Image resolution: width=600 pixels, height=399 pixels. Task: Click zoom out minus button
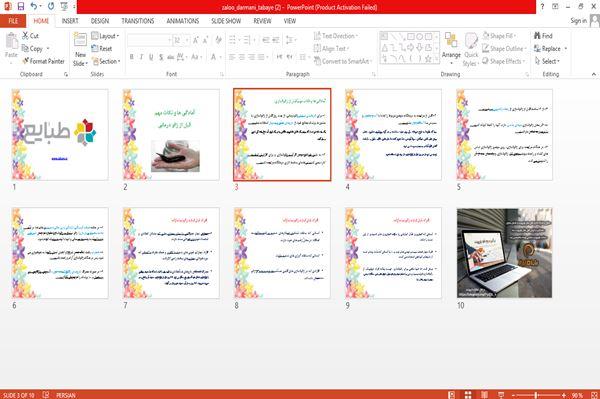pos(513,395)
